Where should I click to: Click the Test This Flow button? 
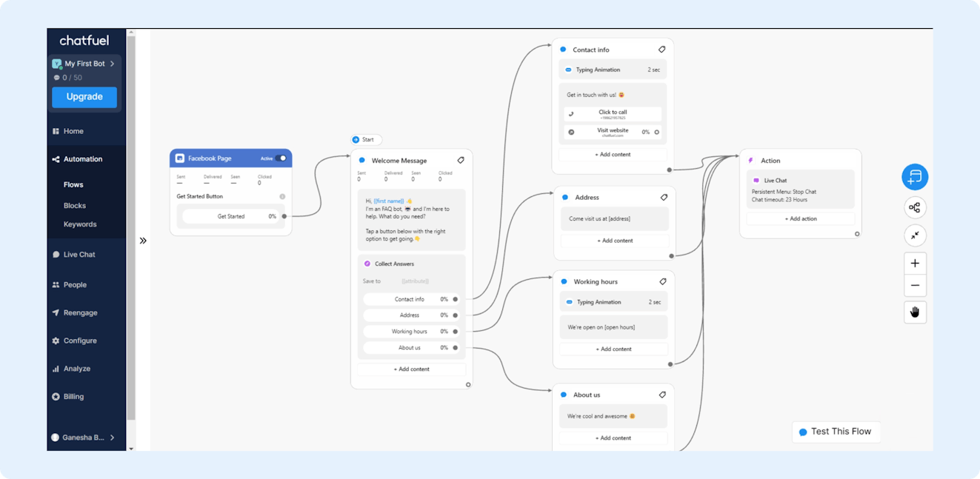click(835, 432)
